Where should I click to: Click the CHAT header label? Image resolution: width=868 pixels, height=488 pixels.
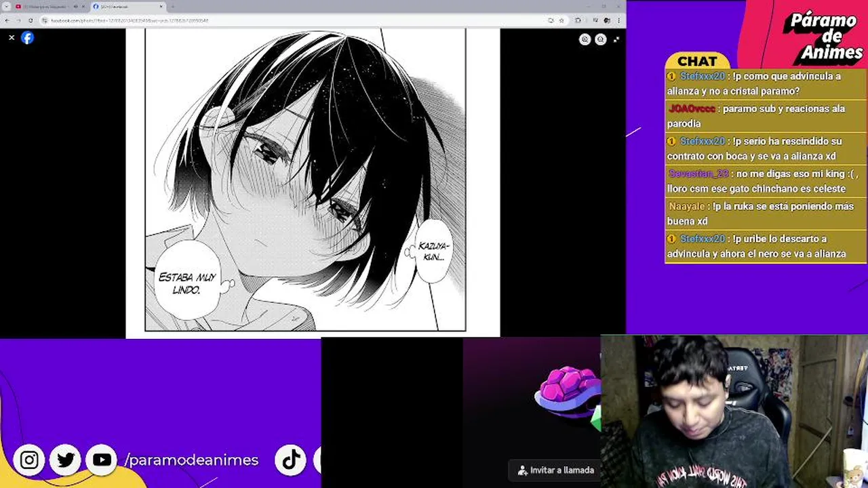click(697, 61)
